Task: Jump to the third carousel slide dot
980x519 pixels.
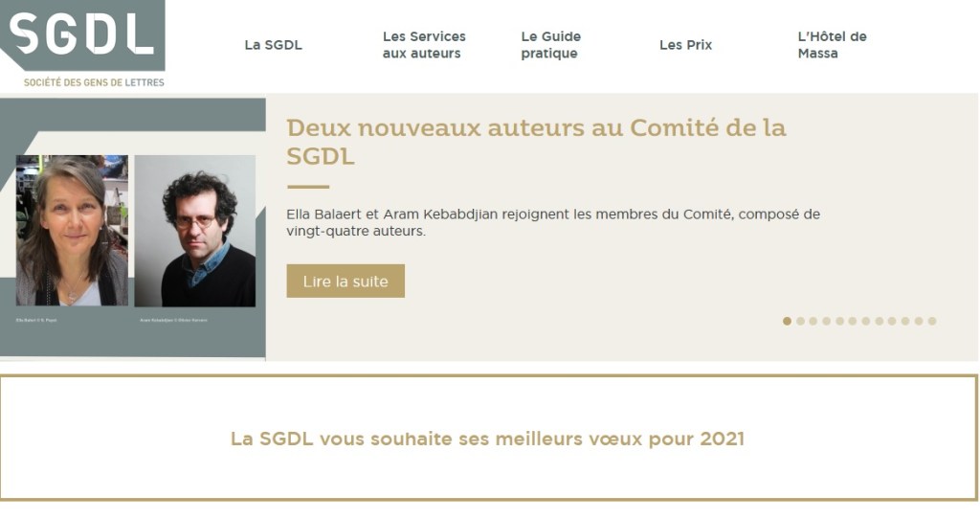Action: click(x=813, y=322)
